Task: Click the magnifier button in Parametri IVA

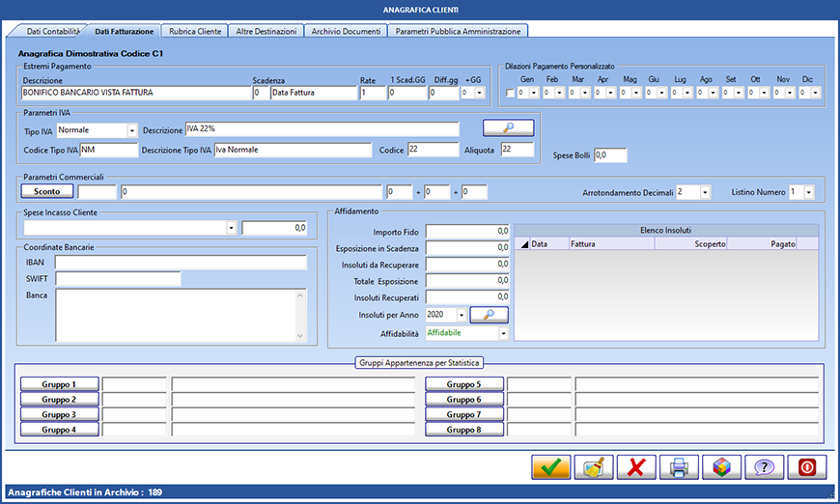Action: (508, 127)
